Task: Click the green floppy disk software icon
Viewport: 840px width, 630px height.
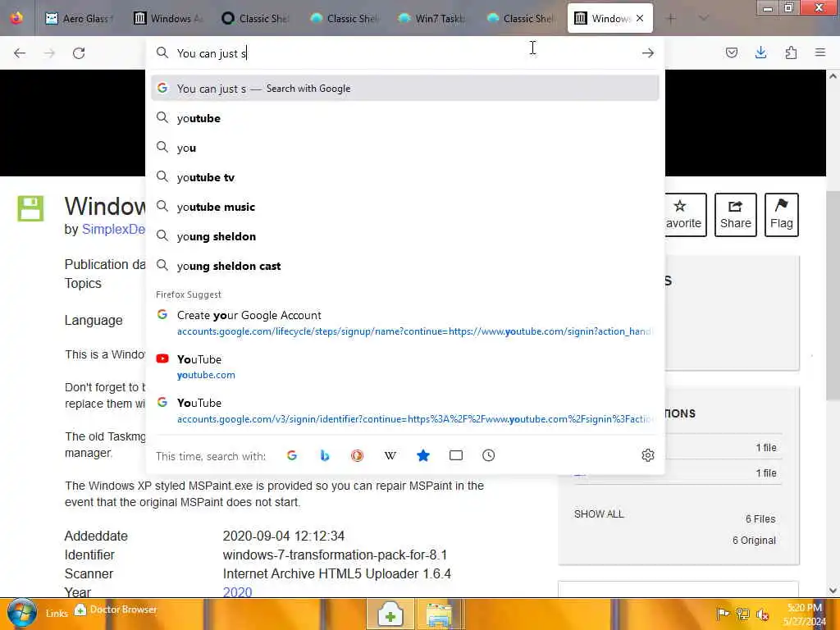Action: pyautogui.click(x=30, y=208)
